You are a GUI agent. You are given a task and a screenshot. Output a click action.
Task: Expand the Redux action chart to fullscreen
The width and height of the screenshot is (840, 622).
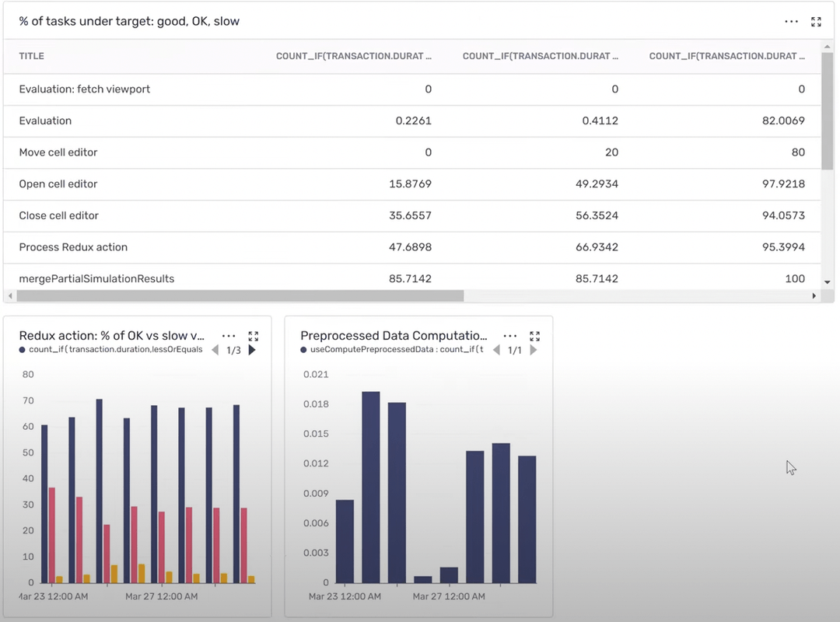pos(253,336)
